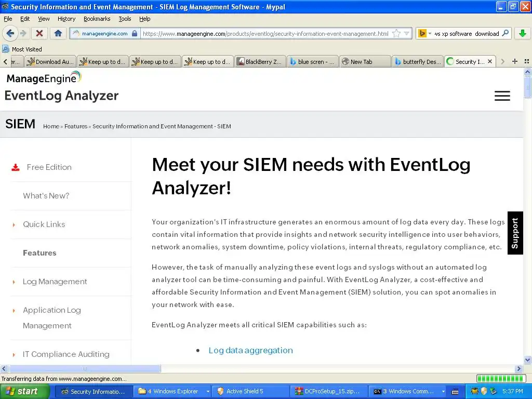Click the vertical scrollbar down arrow
532x399 pixels.
[527, 360]
